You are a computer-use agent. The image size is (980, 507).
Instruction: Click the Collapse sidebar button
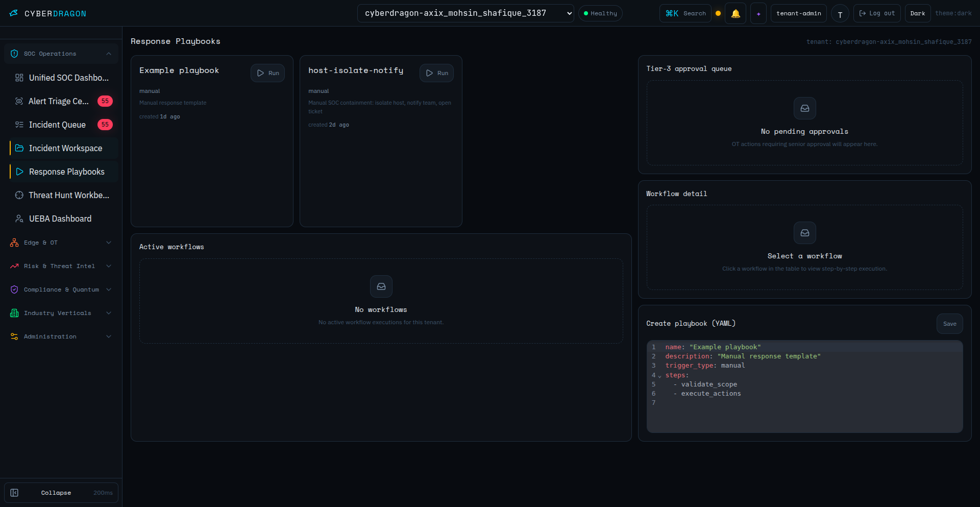click(x=61, y=493)
